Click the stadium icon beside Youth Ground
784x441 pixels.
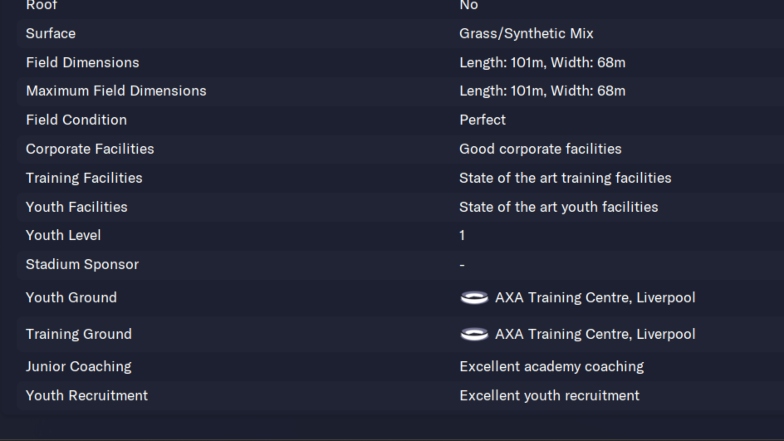point(474,298)
